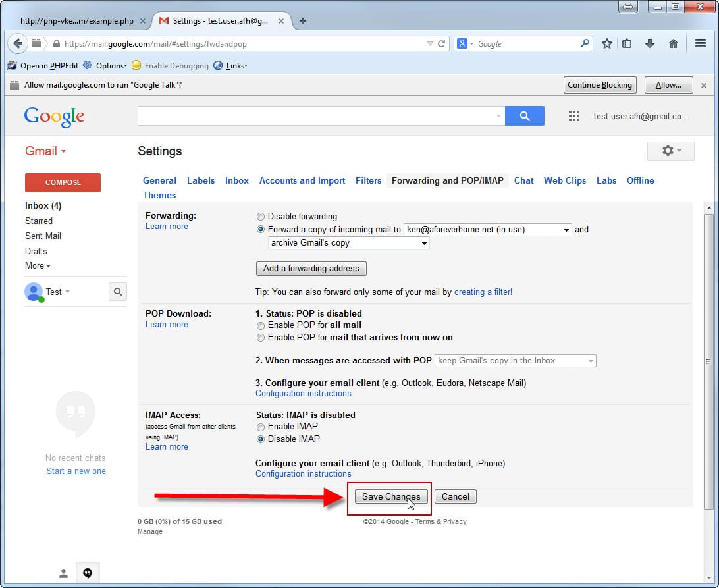Image resolution: width=719 pixels, height=588 pixels.
Task: Click the blue magnifier search button
Action: pos(524,116)
